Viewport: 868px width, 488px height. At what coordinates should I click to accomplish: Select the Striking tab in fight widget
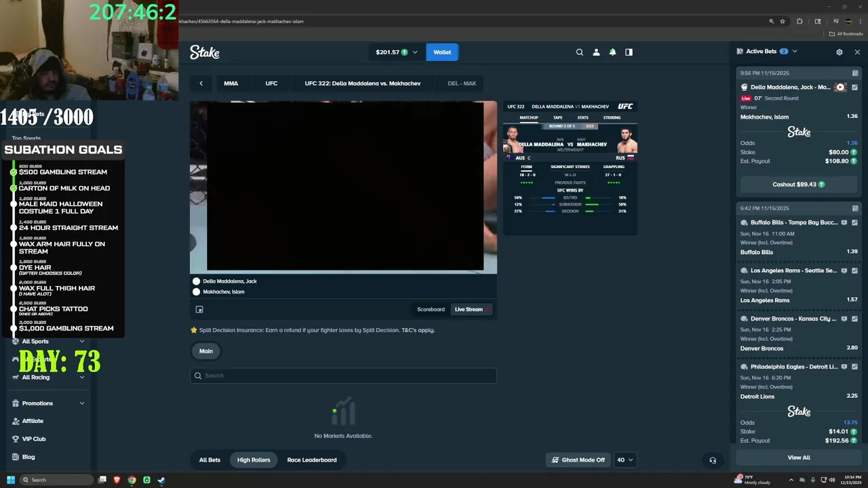pyautogui.click(x=612, y=117)
